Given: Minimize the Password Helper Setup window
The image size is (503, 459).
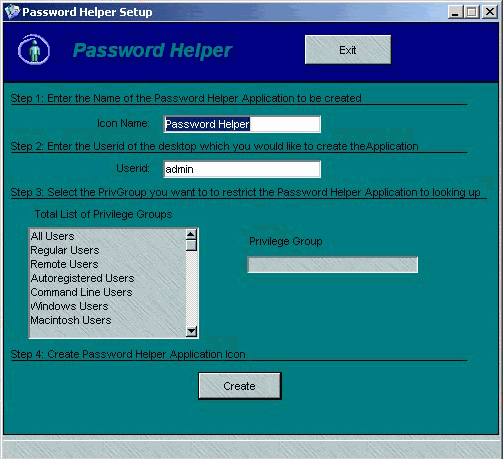Looking at the screenshot, I should (455, 12).
